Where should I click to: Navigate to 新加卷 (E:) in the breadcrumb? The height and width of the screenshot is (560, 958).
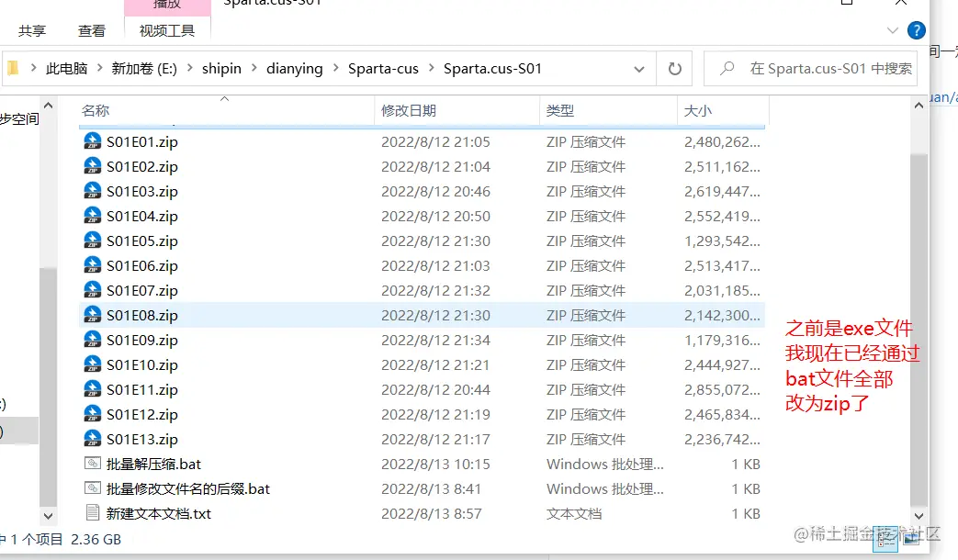tap(144, 69)
